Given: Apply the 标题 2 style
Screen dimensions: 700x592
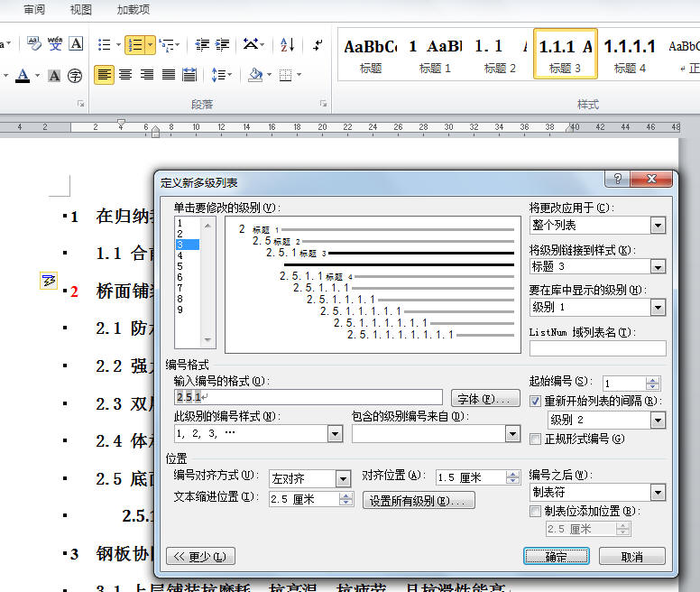Looking at the screenshot, I should (500, 55).
